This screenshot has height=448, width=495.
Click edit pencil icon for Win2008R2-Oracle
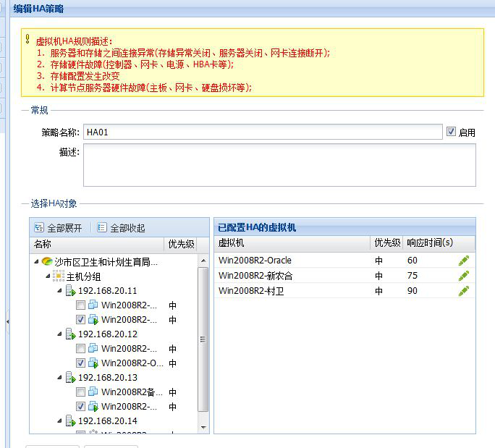463,261
